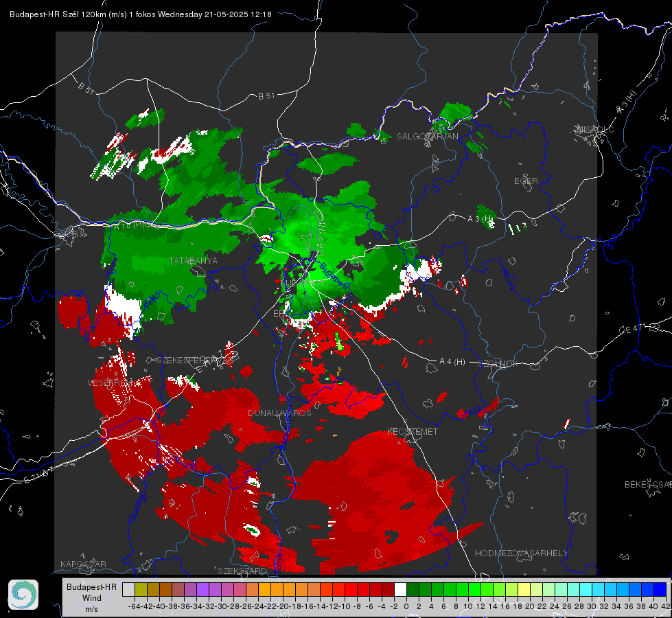This screenshot has height=618, width=672.
Task: Pick the light gray first legend swatch
Action: click(x=128, y=590)
